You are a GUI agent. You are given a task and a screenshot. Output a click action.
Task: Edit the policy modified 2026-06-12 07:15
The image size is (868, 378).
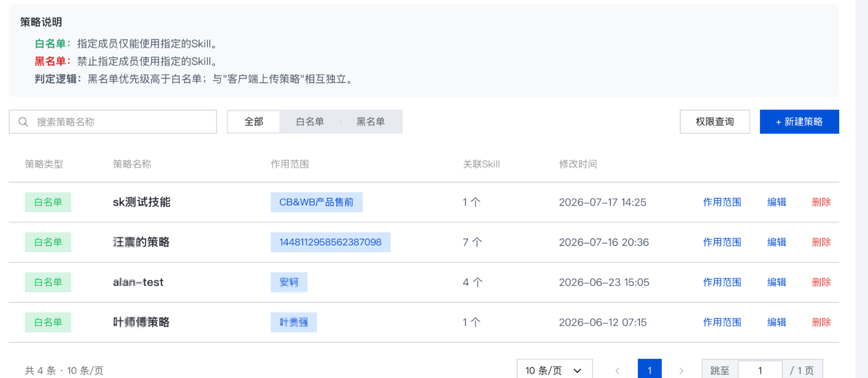pos(777,322)
